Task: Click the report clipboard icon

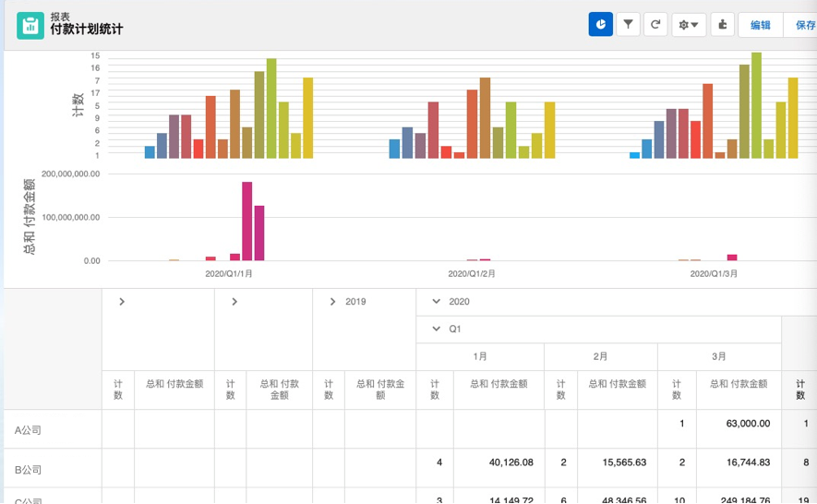Action: point(30,26)
